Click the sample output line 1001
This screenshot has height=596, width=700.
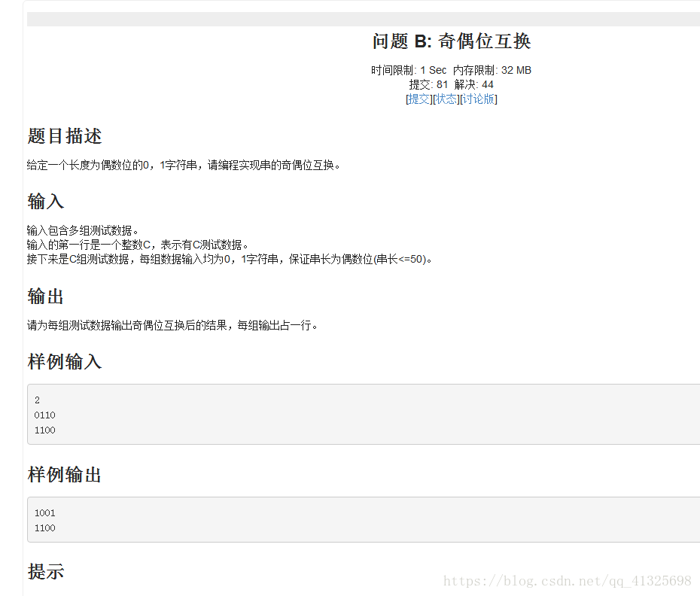pyautogui.click(x=44, y=513)
